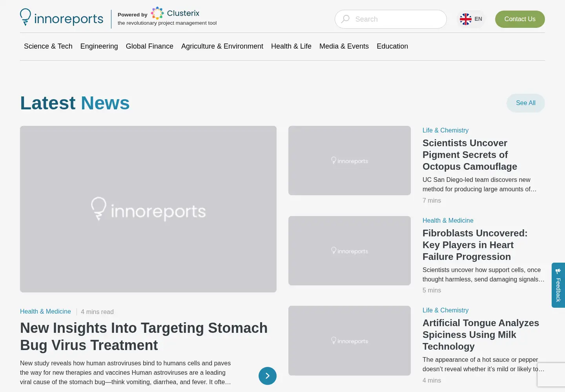The height and width of the screenshot is (392, 565).
Task: Click the '5 mins' reading time
Action: click(x=432, y=290)
